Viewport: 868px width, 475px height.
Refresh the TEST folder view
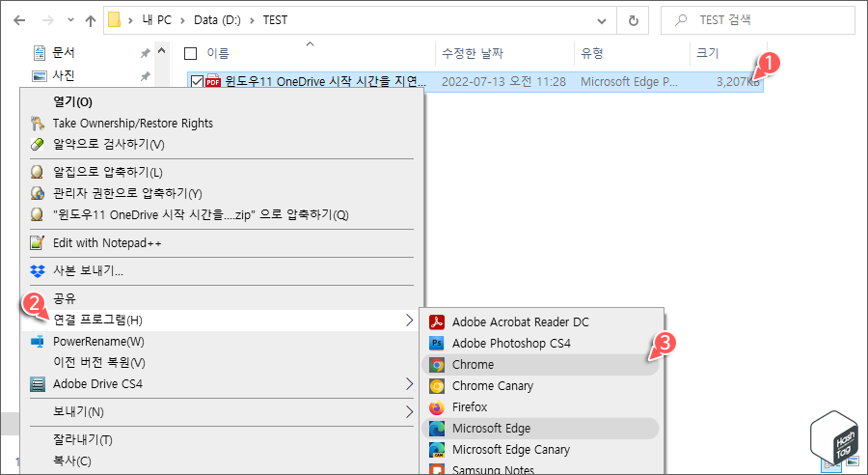click(x=634, y=20)
